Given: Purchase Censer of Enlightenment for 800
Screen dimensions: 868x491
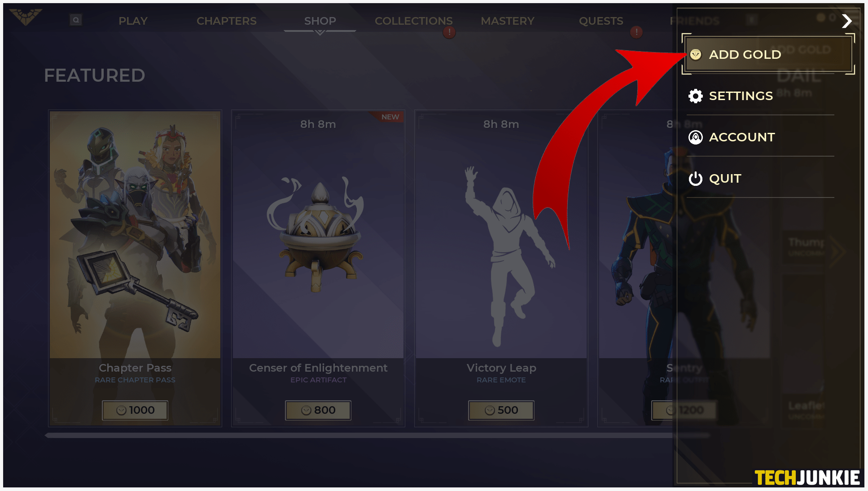Looking at the screenshot, I should pyautogui.click(x=318, y=410).
